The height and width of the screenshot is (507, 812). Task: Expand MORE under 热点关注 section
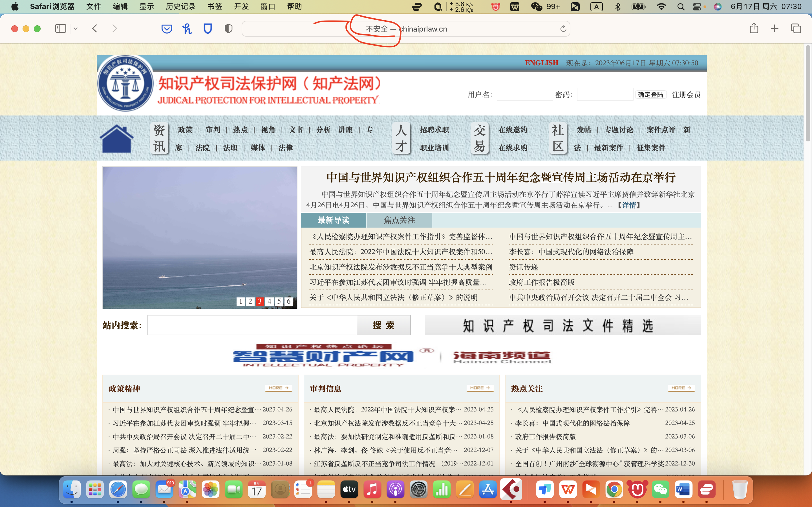point(681,388)
